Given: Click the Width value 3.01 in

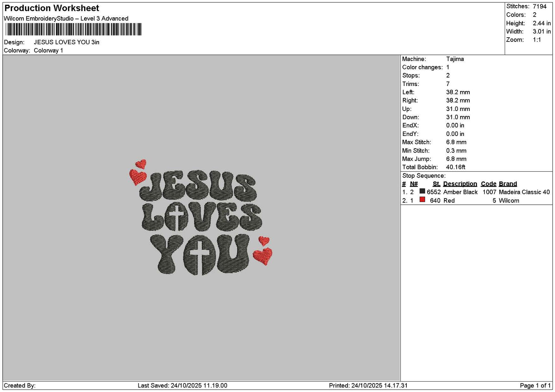Looking at the screenshot, I should [542, 31].
